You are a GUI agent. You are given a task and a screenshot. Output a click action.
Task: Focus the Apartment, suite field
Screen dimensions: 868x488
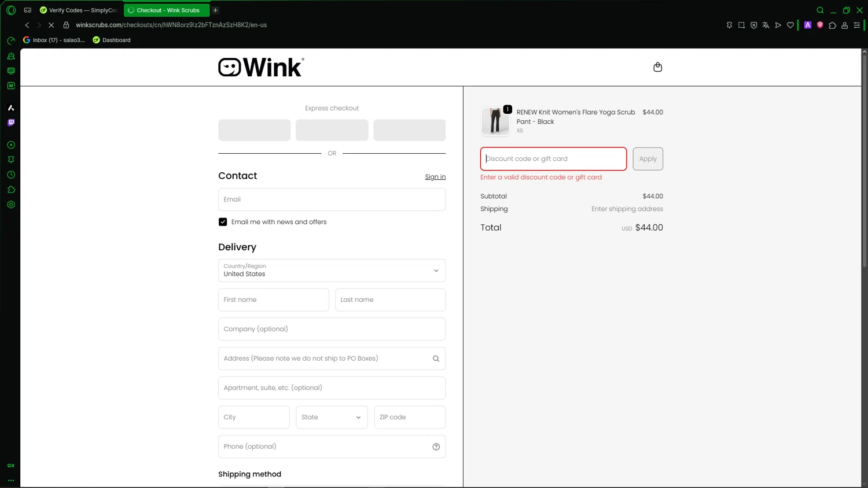coord(332,388)
